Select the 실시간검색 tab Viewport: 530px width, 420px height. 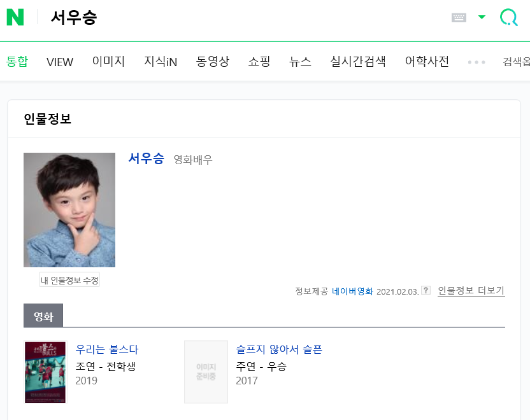click(x=358, y=62)
